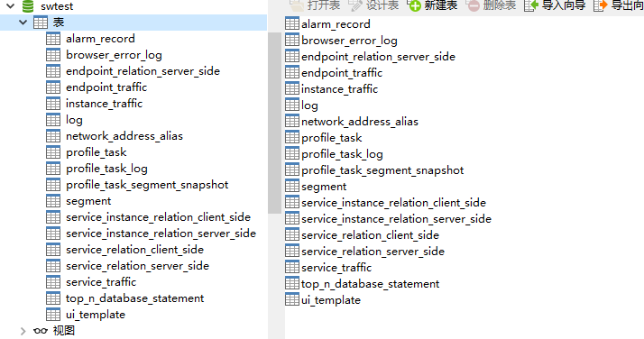Click profile_task table icon in object list
The height and width of the screenshot is (339, 644).
coord(292,137)
